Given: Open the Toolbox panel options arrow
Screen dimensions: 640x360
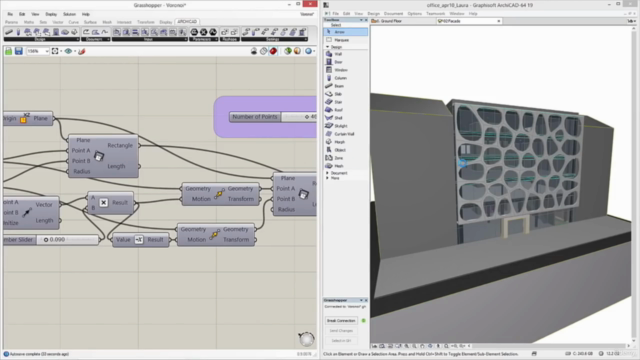Looking at the screenshot, I should click(x=361, y=20).
